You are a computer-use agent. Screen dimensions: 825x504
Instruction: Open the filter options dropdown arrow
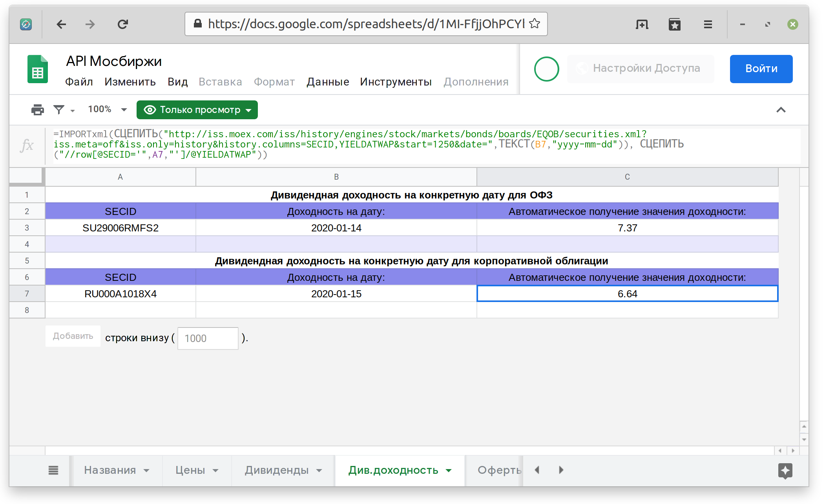73,111
